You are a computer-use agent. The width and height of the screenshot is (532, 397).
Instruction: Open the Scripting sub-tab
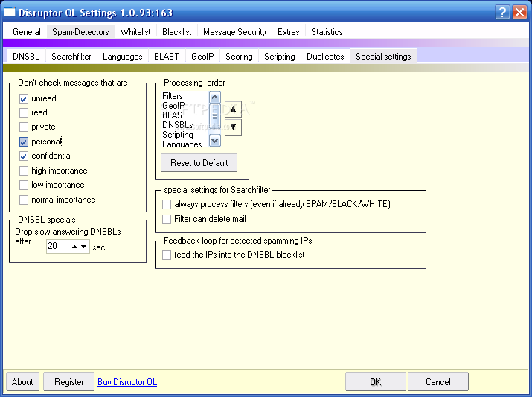[x=280, y=57]
